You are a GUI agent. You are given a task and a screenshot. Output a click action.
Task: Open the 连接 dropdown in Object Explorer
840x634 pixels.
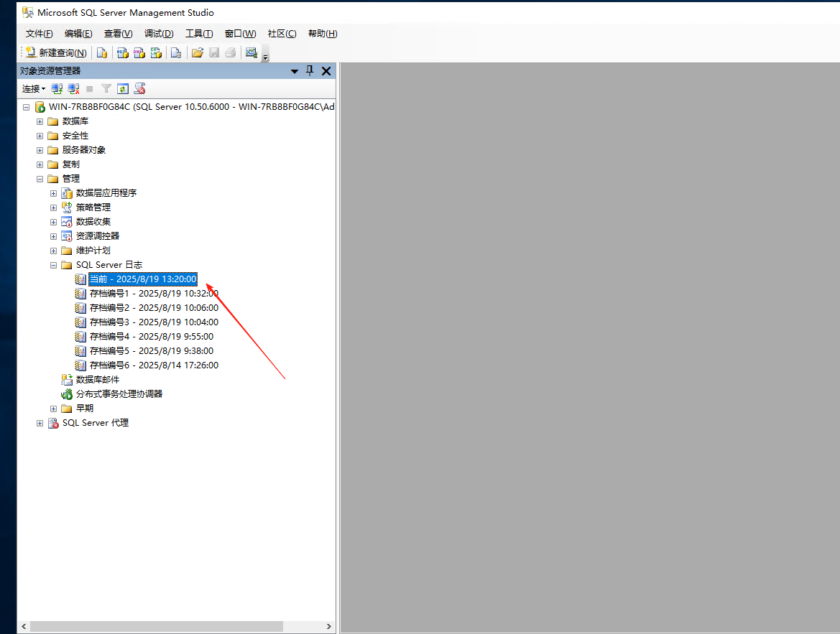(33, 89)
